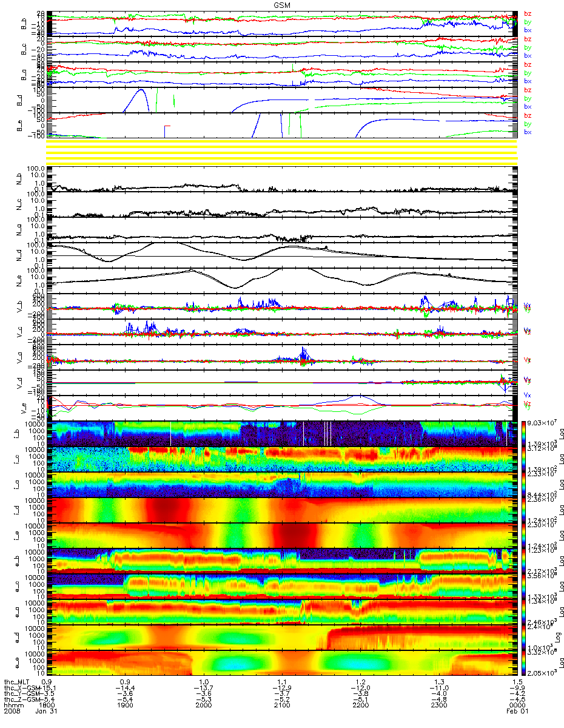Click the 2200 time tick label

360,705
